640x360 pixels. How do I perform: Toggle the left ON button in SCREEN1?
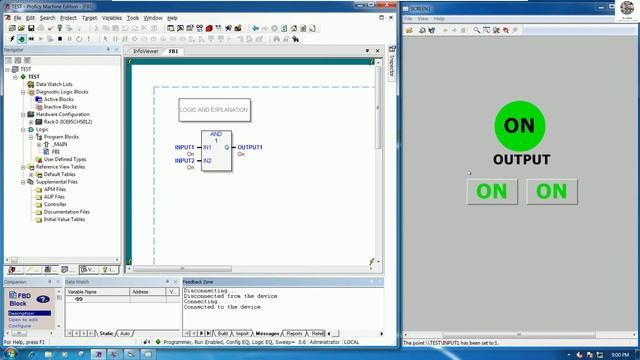[x=492, y=191]
